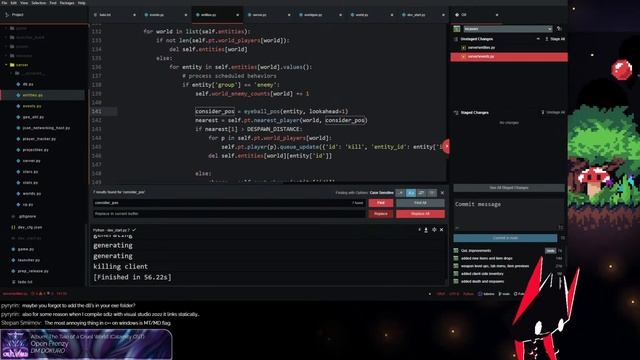640x360 pixels.
Task: Click the fetch/pull icon beside the branch selector
Action: point(560,29)
